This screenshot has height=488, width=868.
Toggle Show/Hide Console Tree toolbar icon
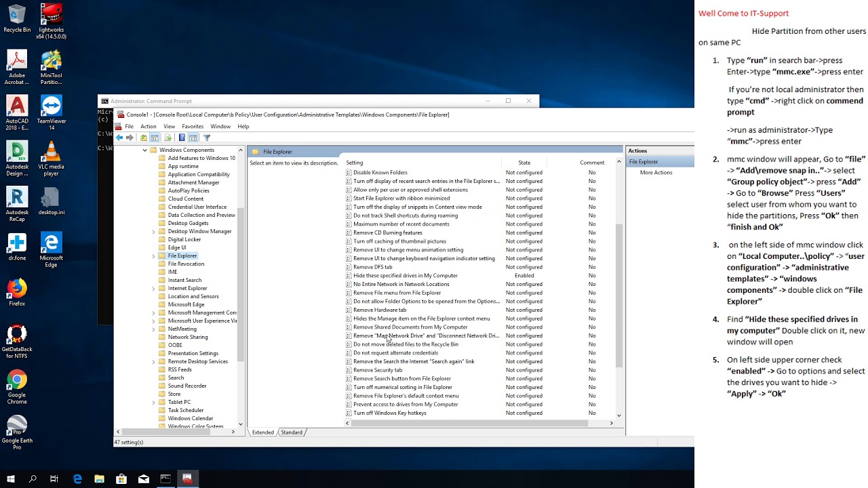click(155, 138)
